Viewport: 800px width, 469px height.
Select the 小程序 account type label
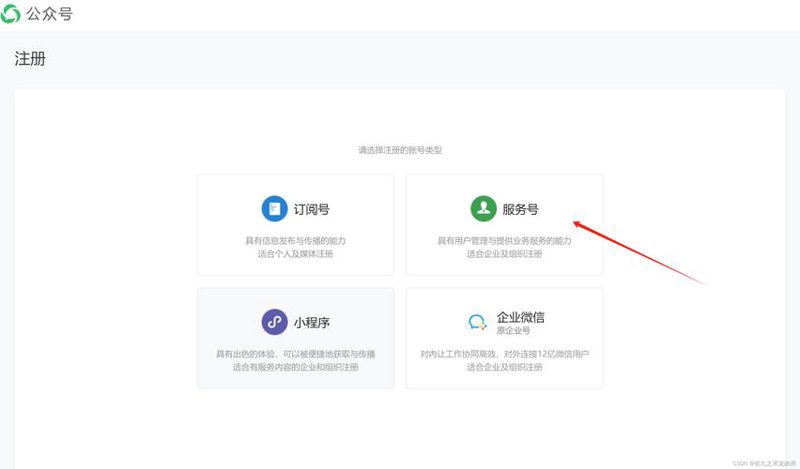[312, 323]
